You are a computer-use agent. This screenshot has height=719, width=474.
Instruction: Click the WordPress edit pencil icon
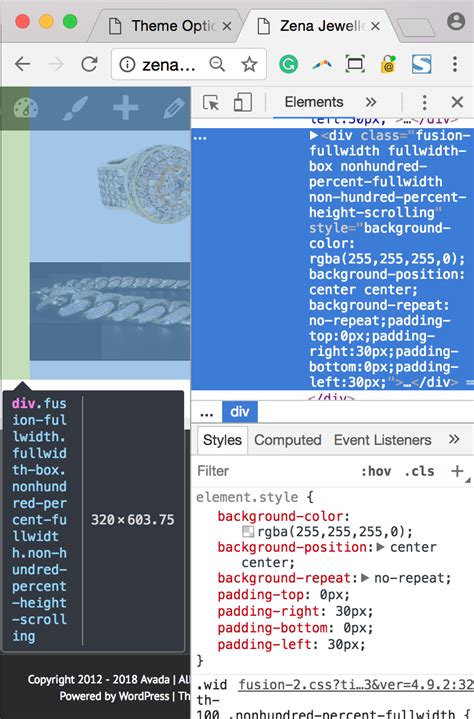[174, 109]
